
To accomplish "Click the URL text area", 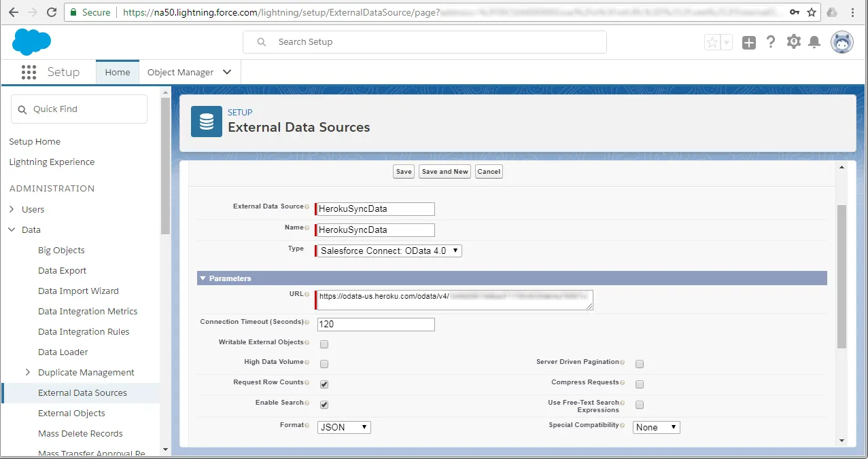I will pyautogui.click(x=455, y=300).
